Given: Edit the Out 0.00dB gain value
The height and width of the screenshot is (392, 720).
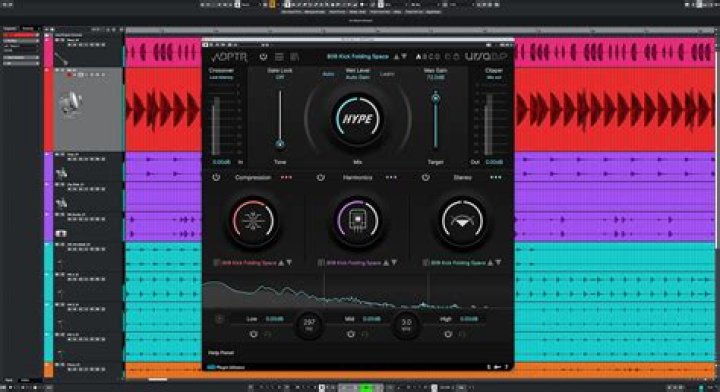Looking at the screenshot, I should [494, 162].
